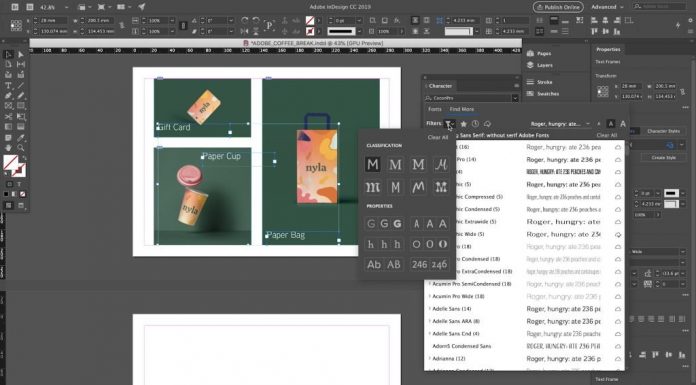Select the Type tool
This screenshot has width=696, height=385.
[8, 85]
